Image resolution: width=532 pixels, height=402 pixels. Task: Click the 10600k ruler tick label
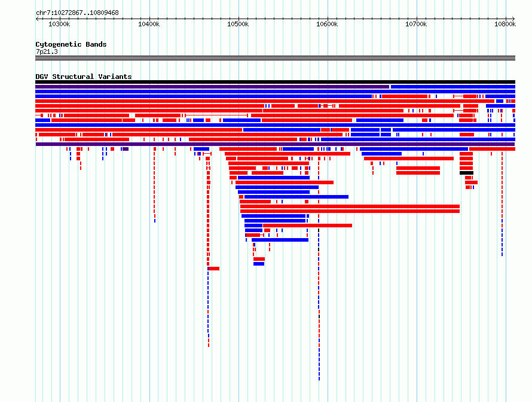(x=327, y=24)
